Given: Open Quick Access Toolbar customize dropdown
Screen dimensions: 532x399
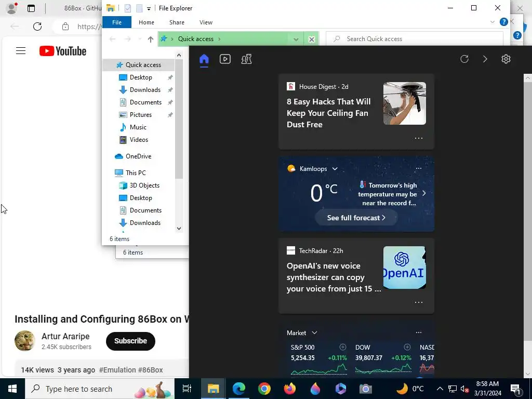Looking at the screenshot, I should click(x=149, y=8).
